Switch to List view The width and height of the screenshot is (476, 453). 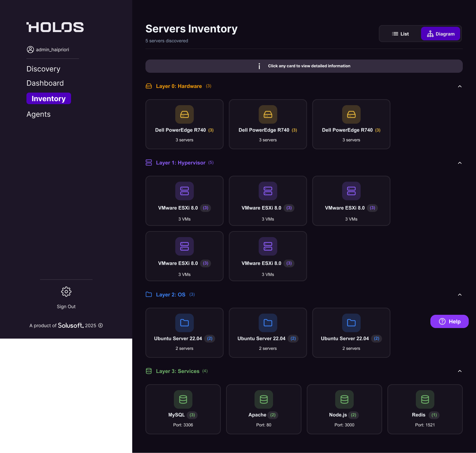pos(400,34)
